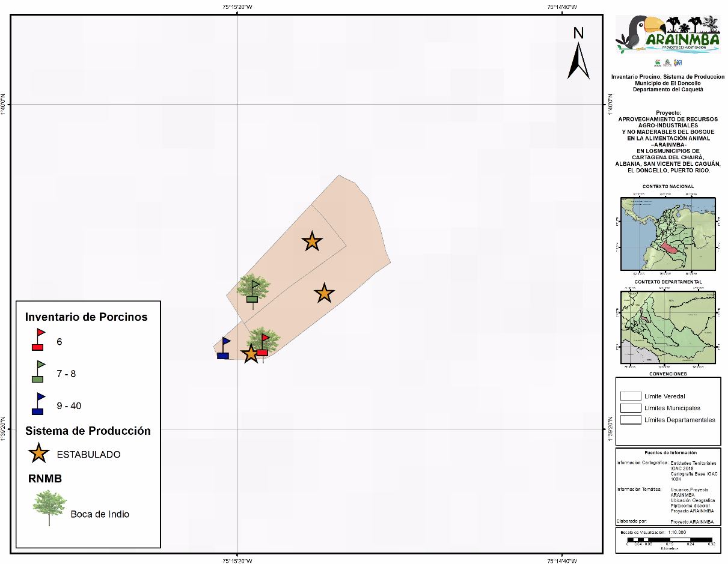
Task: Click the 'Límites Municipales' label
Action: tap(672, 408)
